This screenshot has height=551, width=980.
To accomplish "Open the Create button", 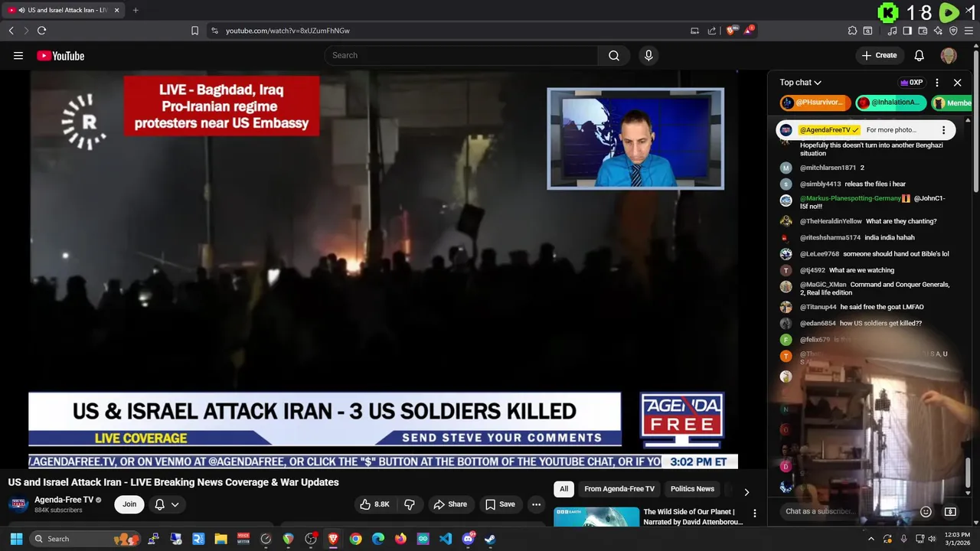I will click(x=879, y=55).
